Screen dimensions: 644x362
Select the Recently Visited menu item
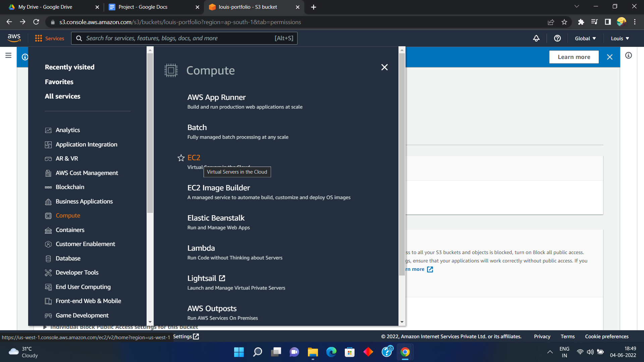pos(69,67)
